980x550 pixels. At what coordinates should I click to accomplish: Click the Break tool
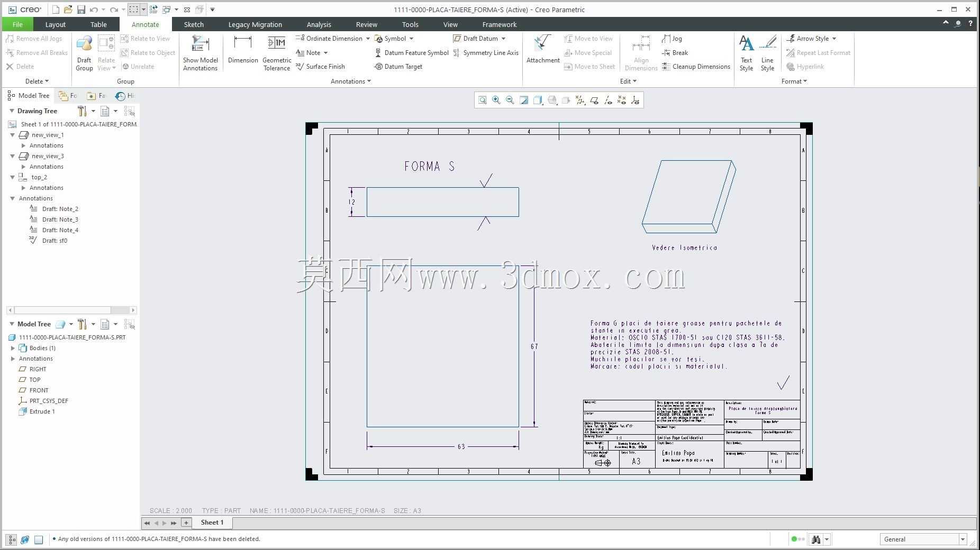pos(675,53)
